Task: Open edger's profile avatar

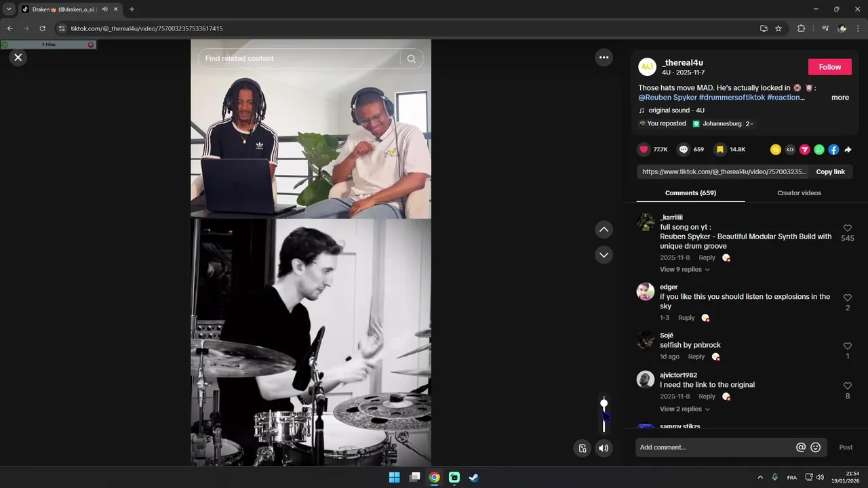Action: coord(646,291)
